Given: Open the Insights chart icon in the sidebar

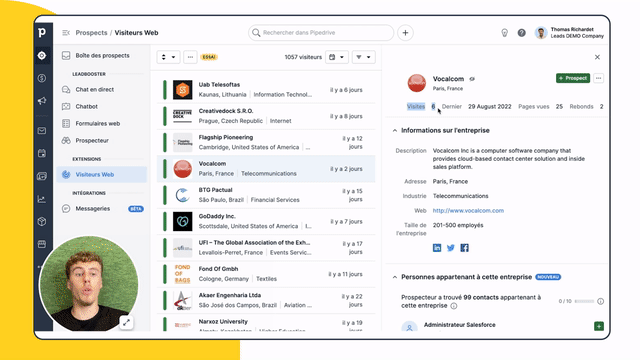Looking at the screenshot, I should (x=42, y=199).
